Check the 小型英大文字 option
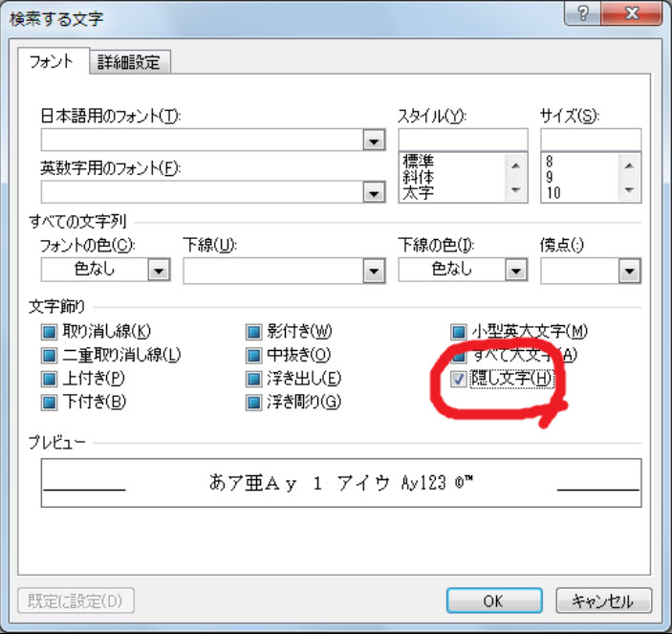The height and width of the screenshot is (634, 672). click(459, 333)
